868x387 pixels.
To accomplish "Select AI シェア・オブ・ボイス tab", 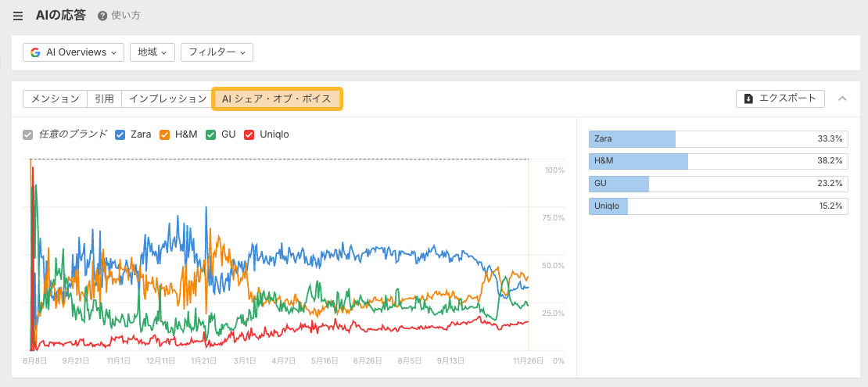I will pos(277,99).
